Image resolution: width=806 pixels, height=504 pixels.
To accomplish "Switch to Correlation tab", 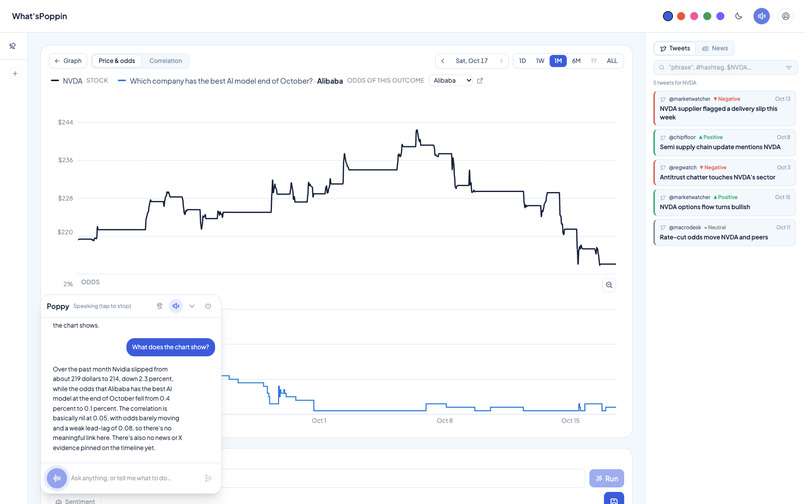I will 166,61.
